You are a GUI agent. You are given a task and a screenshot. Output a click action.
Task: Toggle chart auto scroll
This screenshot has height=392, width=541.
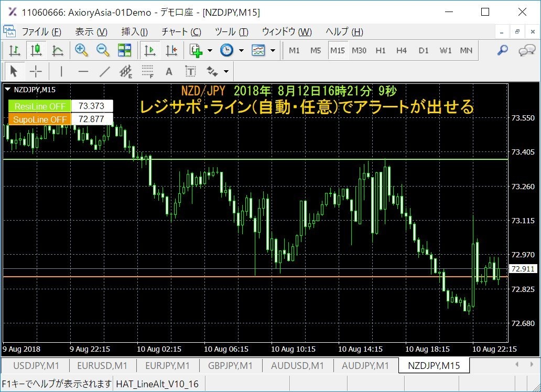(150, 51)
